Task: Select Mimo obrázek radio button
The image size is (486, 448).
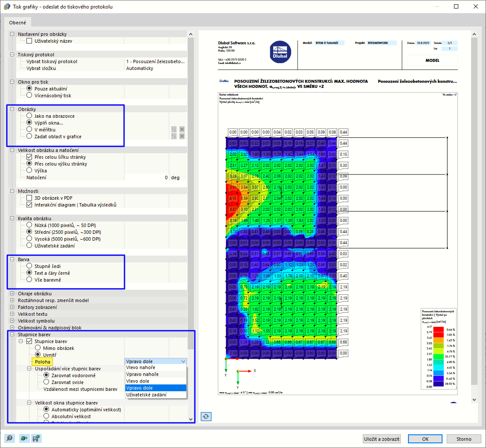Action: click(38, 348)
